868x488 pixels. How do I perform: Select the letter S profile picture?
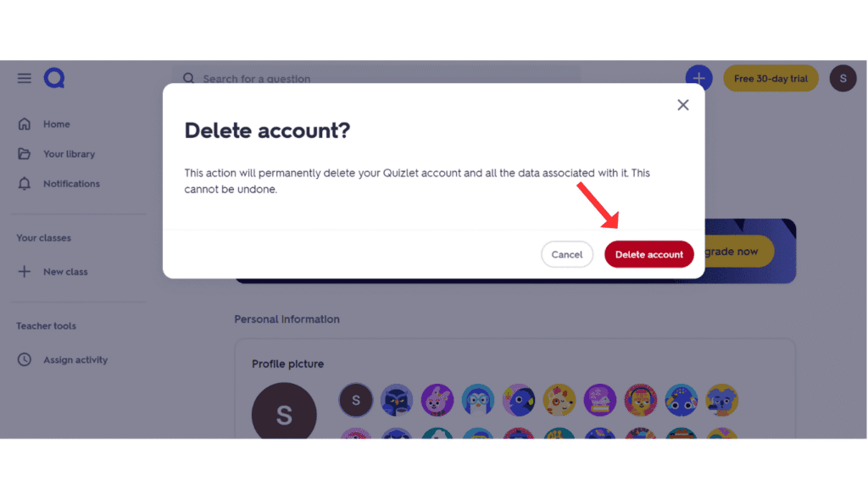pos(355,400)
